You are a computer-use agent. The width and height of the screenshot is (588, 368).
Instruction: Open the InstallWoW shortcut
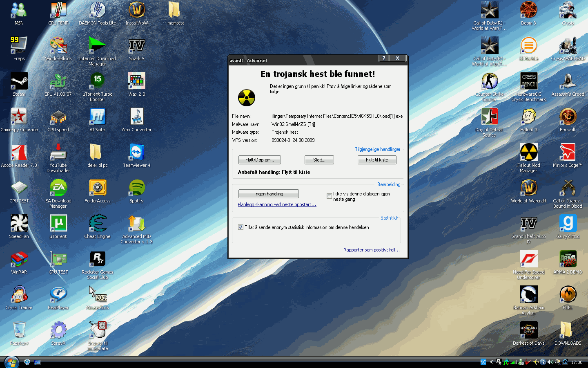pos(136,13)
